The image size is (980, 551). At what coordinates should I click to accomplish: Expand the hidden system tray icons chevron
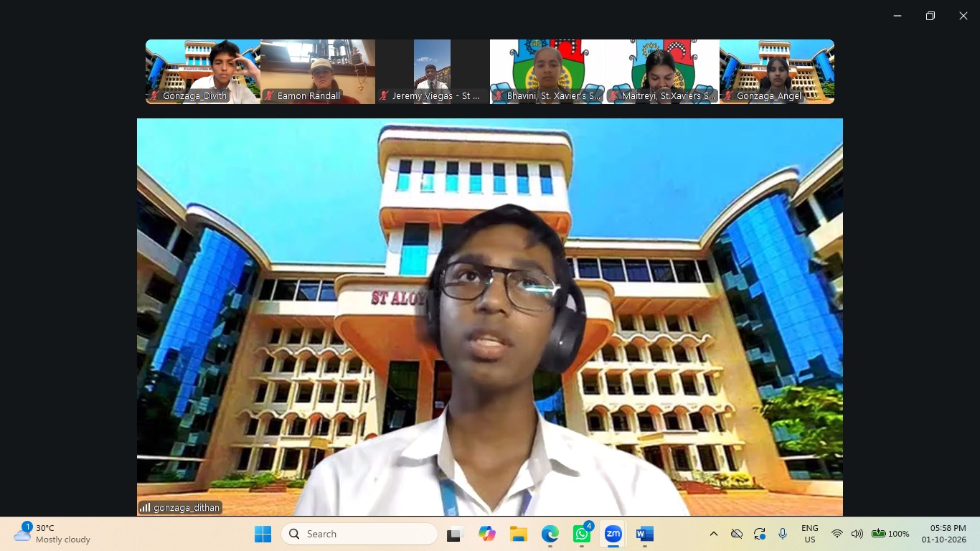[713, 534]
